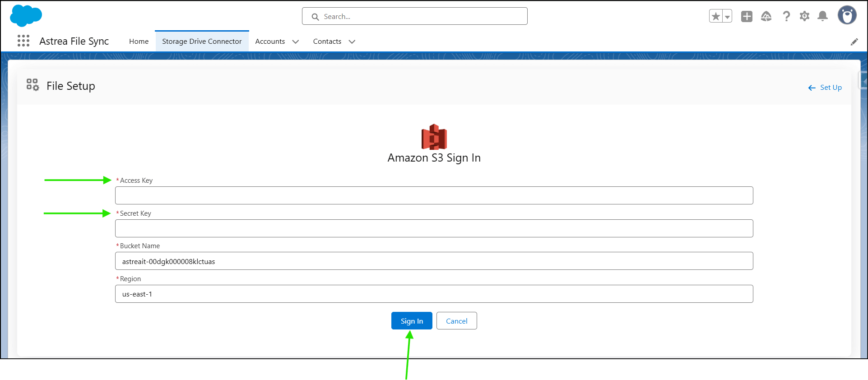The image size is (868, 380).
Task: Open the Setup gear icon
Action: pos(804,17)
